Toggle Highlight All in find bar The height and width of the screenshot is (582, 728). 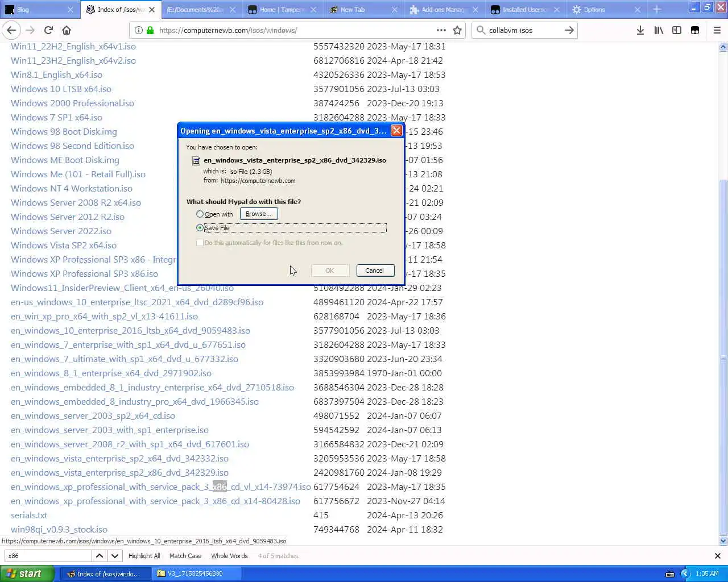144,556
